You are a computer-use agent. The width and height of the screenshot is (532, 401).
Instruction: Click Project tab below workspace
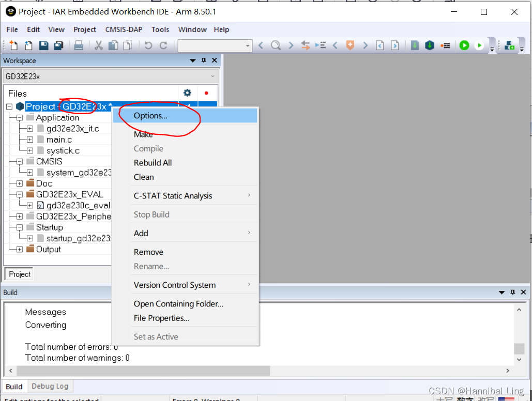pyautogui.click(x=19, y=274)
